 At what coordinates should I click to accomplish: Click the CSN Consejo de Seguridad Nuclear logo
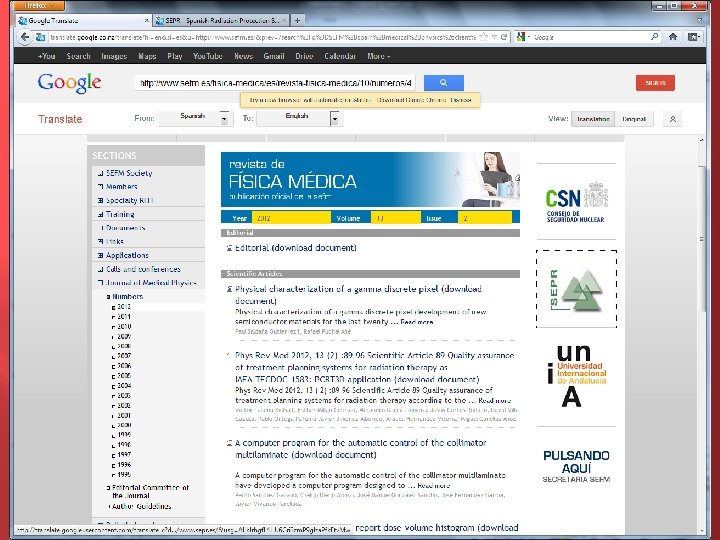(576, 202)
